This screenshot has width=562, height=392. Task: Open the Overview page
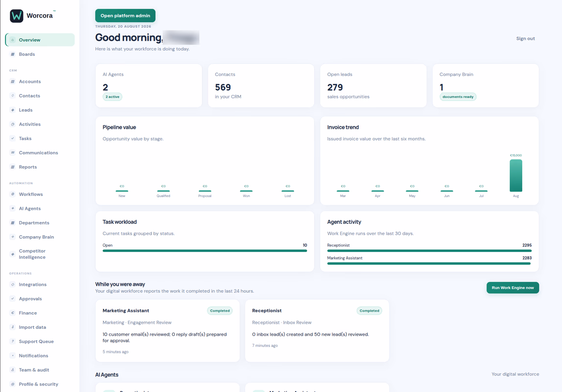coord(40,40)
